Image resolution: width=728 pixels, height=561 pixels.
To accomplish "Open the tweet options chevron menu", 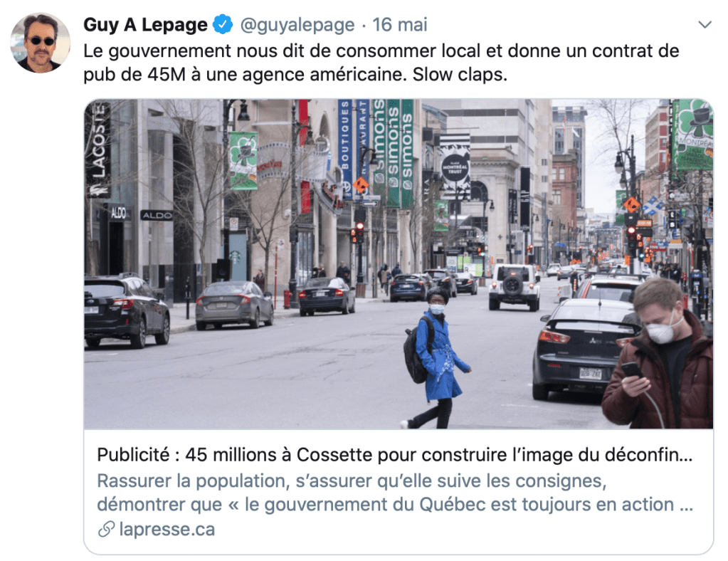I will (x=705, y=25).
